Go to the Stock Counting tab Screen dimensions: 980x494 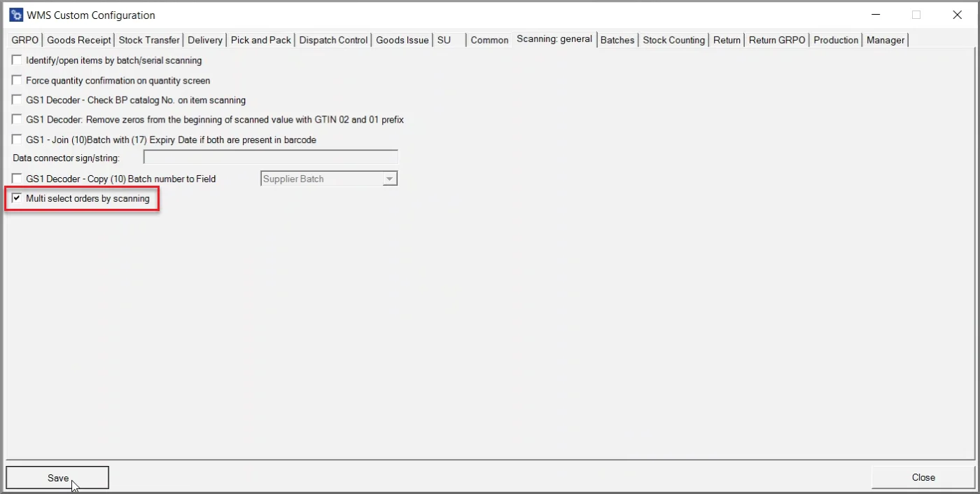674,40
